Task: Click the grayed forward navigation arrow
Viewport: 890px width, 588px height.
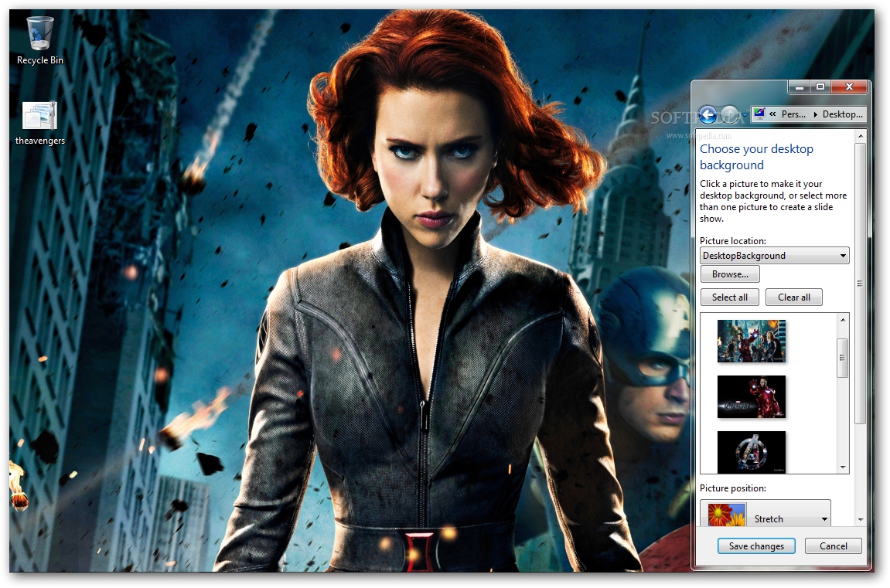Action: coord(730,115)
